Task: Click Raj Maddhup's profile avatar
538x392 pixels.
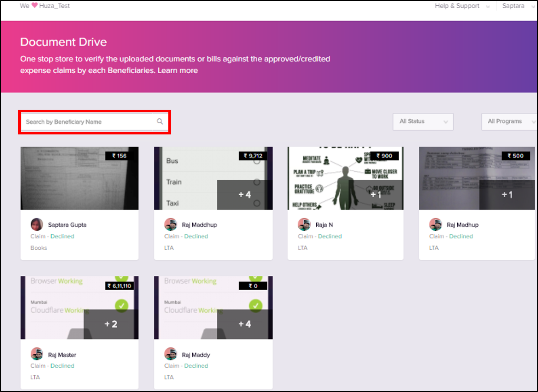Action: (x=171, y=225)
